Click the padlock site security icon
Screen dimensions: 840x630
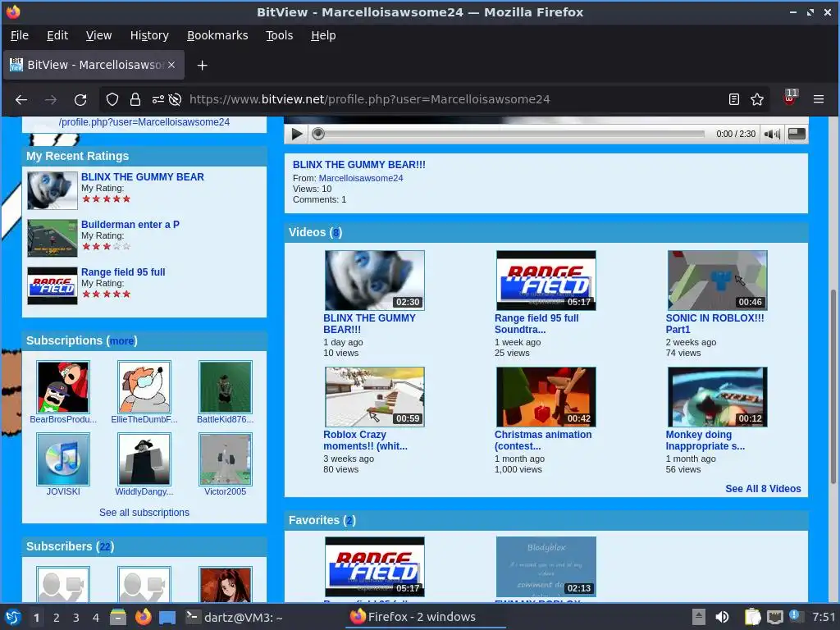[135, 99]
